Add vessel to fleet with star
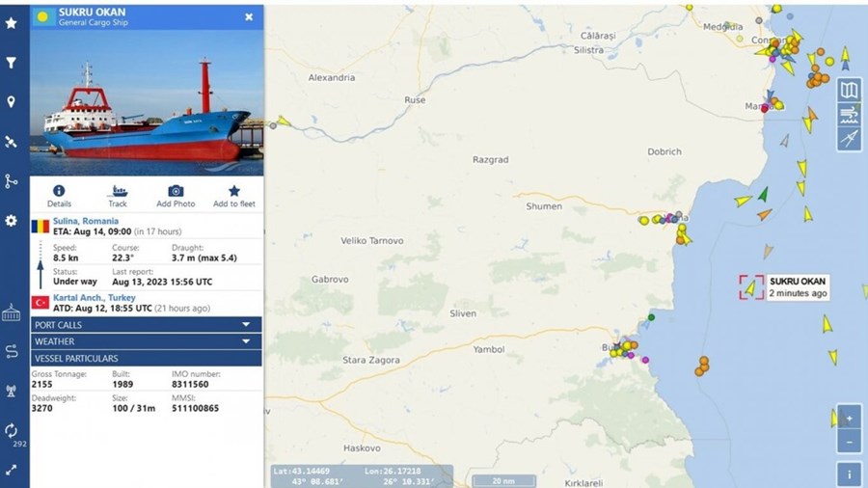The width and height of the screenshot is (868, 488). (234, 191)
